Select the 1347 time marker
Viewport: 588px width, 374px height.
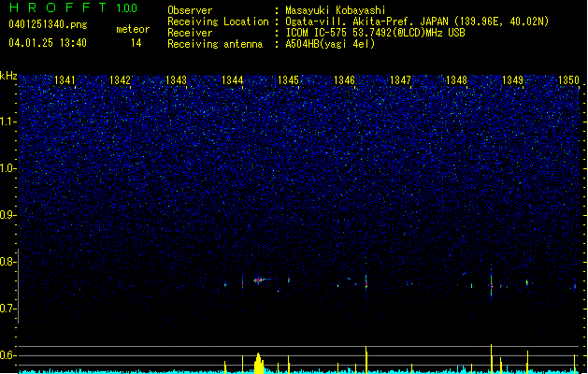click(x=400, y=80)
